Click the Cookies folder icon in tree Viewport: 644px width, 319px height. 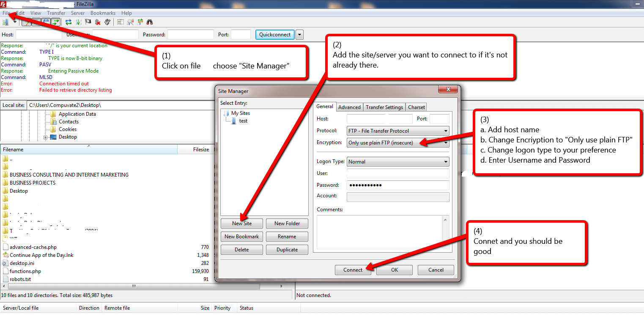click(x=53, y=129)
